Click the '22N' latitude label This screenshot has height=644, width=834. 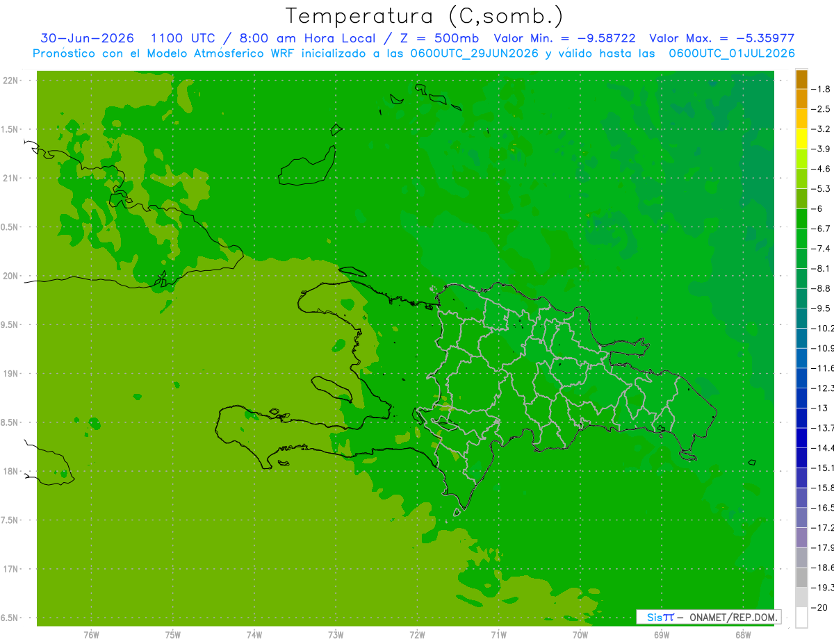click(10, 81)
